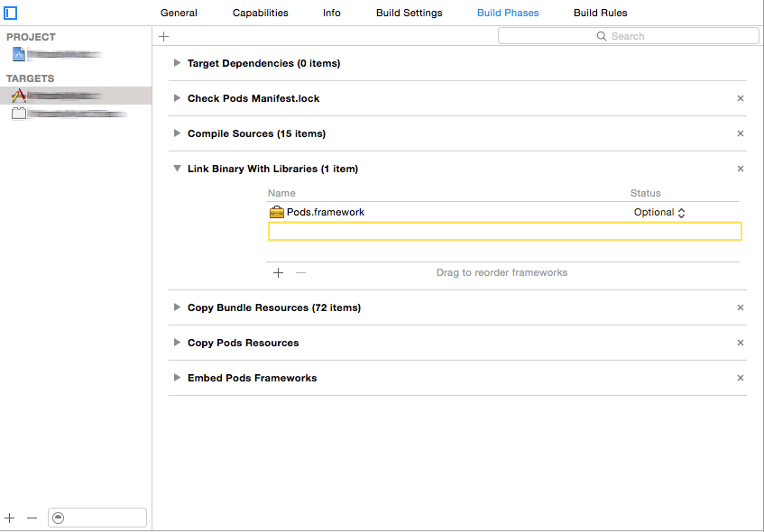Switch to the Build Rules tab
Viewport: 764px width, 532px height.
point(600,13)
